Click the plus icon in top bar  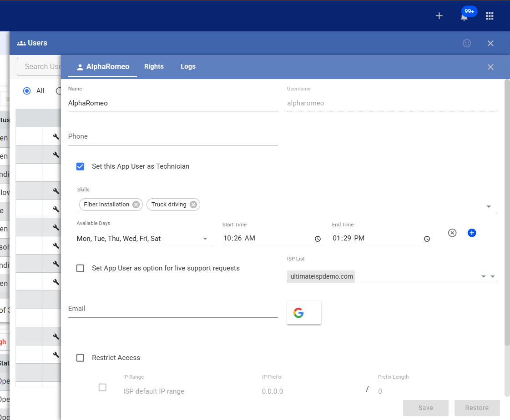click(x=439, y=16)
